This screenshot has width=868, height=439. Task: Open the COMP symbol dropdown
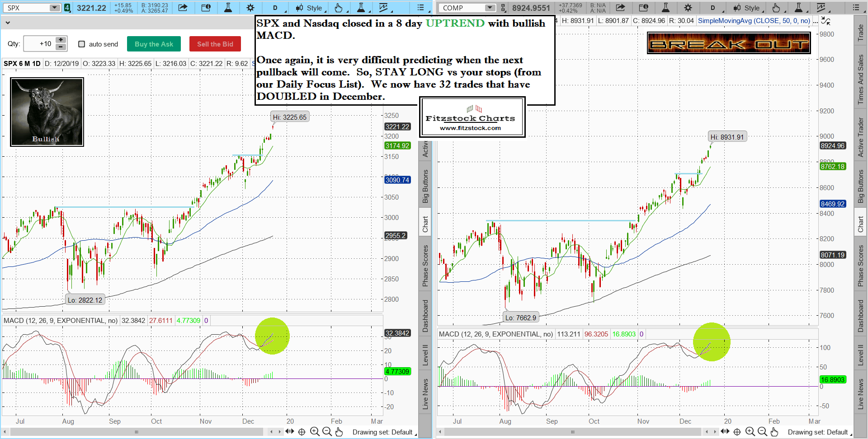490,8
